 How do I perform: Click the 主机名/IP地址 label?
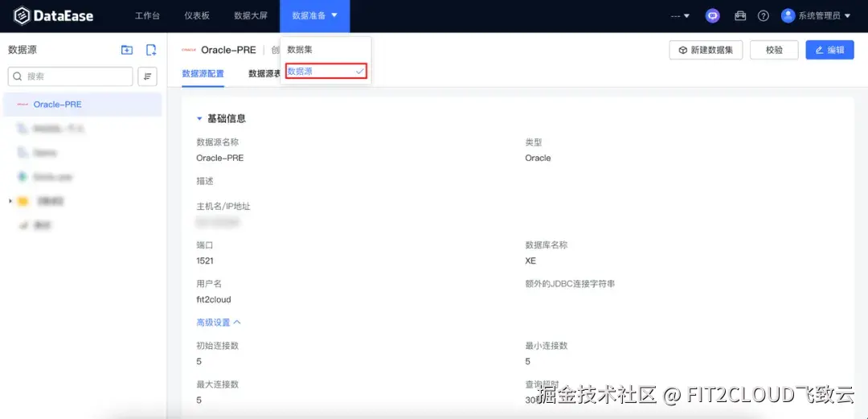pyautogui.click(x=223, y=206)
